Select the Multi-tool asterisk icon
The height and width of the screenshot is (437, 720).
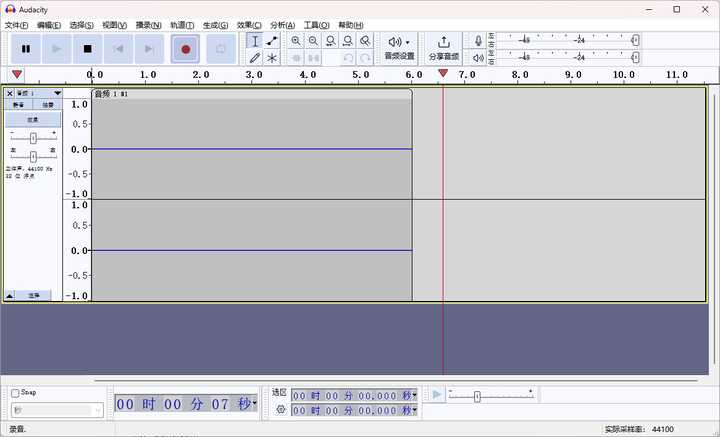click(x=272, y=58)
